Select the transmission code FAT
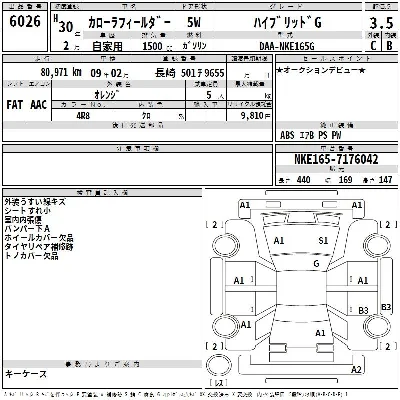The height and width of the screenshot is (400, 400). pos(14,105)
